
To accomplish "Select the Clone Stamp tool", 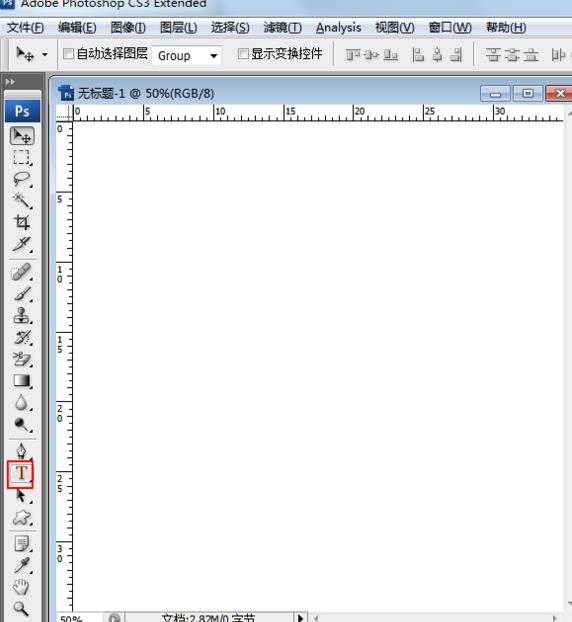I will tap(22, 316).
